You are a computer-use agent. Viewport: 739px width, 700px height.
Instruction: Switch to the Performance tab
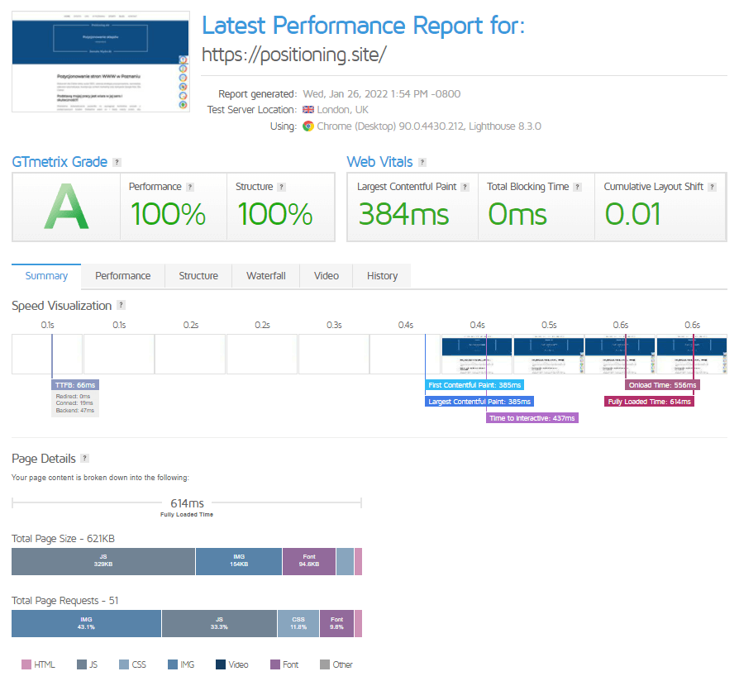coord(122,276)
